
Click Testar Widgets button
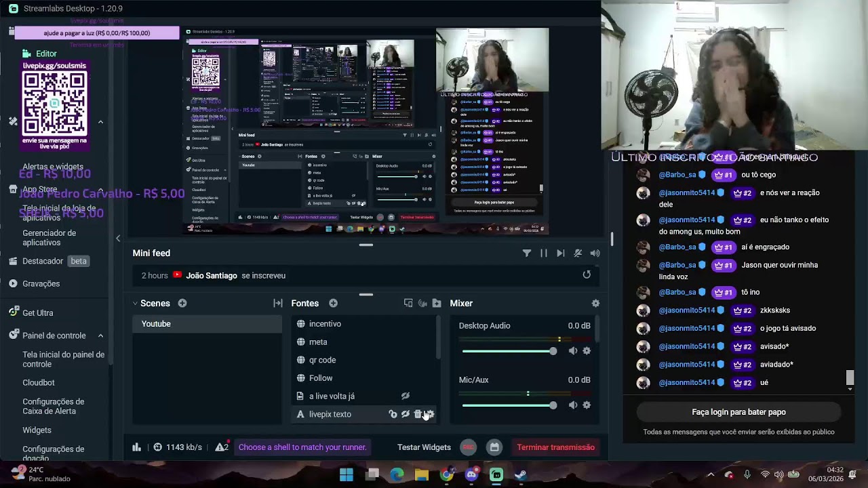pos(424,447)
